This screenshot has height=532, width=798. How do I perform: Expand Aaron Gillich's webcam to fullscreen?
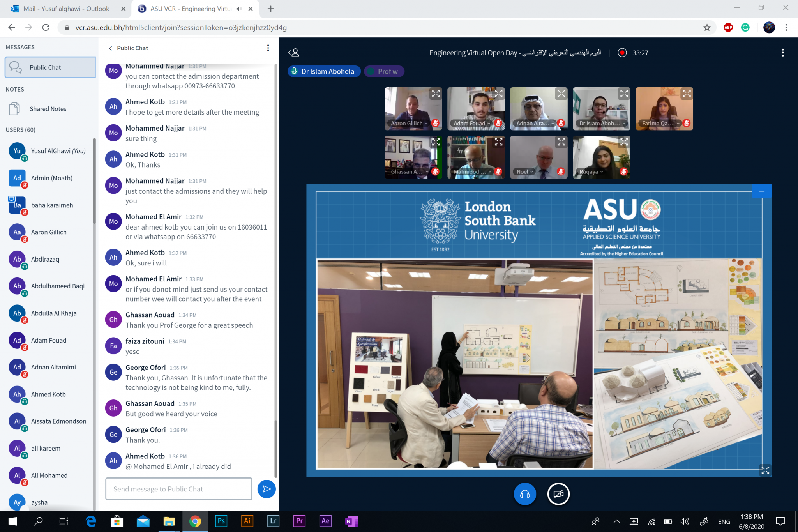(435, 94)
